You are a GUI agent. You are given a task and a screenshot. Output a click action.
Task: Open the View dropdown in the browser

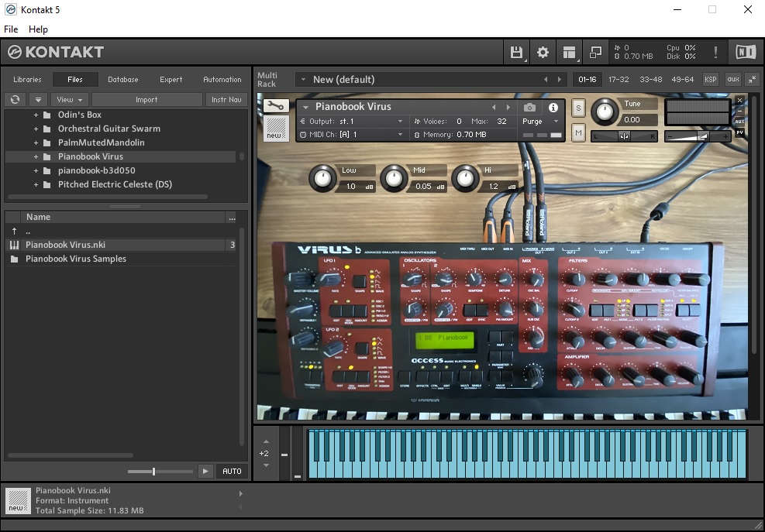click(x=69, y=99)
